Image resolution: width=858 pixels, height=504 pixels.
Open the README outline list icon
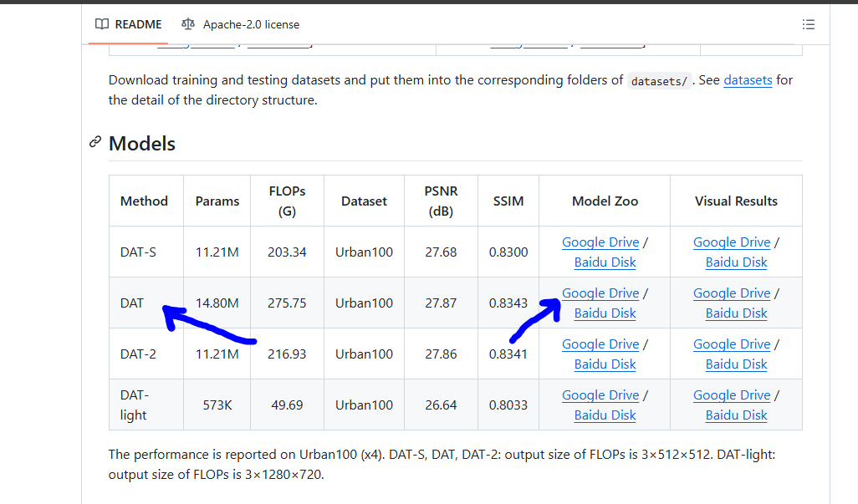(808, 24)
